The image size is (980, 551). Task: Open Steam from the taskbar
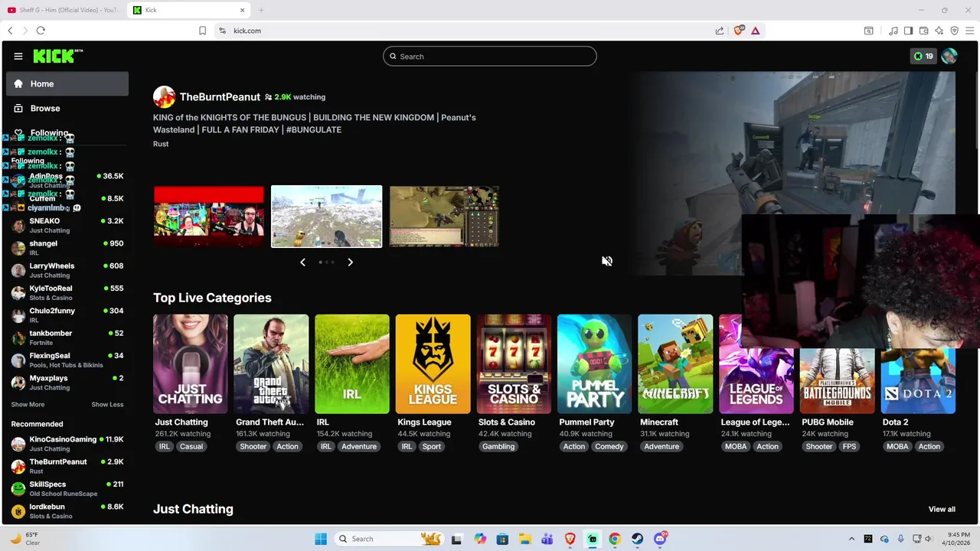tap(637, 539)
